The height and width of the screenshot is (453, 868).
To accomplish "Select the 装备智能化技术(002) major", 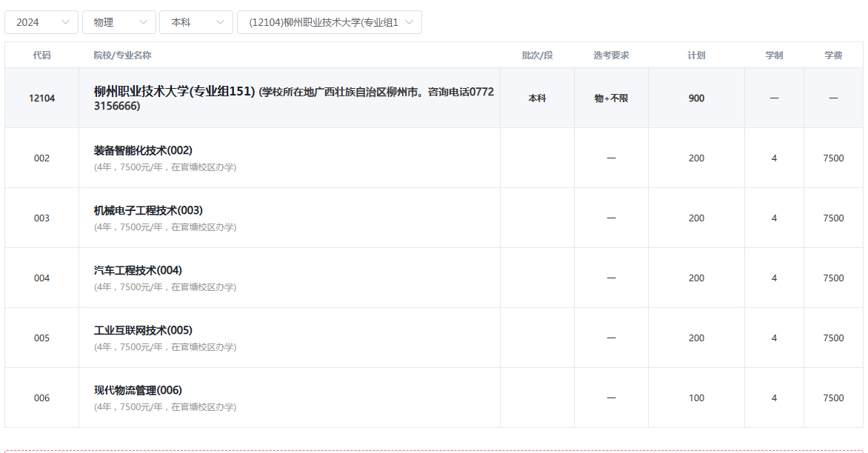I will pyautogui.click(x=143, y=150).
